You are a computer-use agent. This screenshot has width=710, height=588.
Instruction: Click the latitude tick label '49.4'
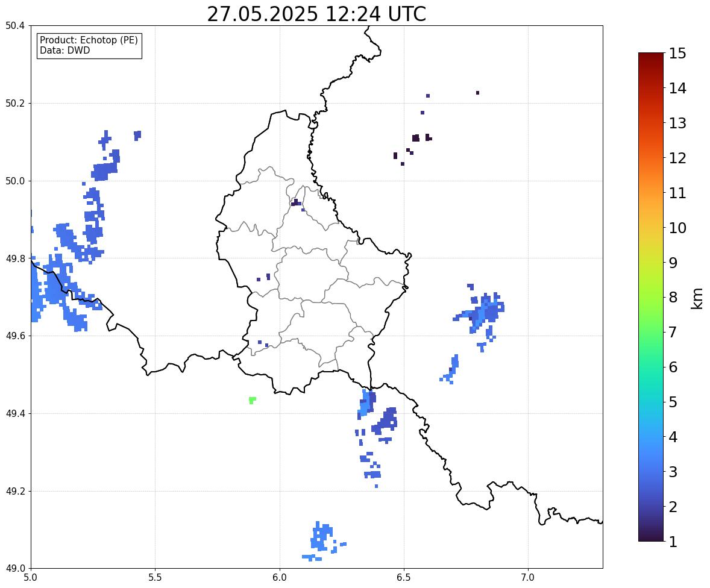14,414
